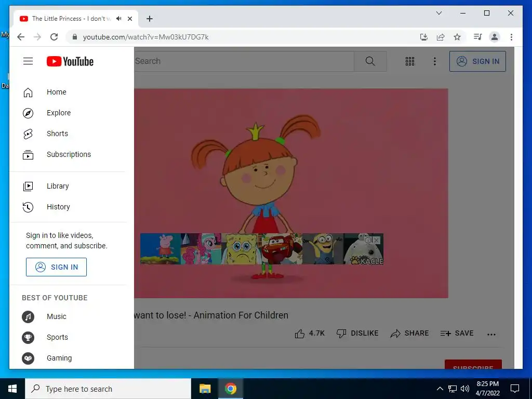
Task: Open the media control icon in Chrome toolbar
Action: pos(478,37)
